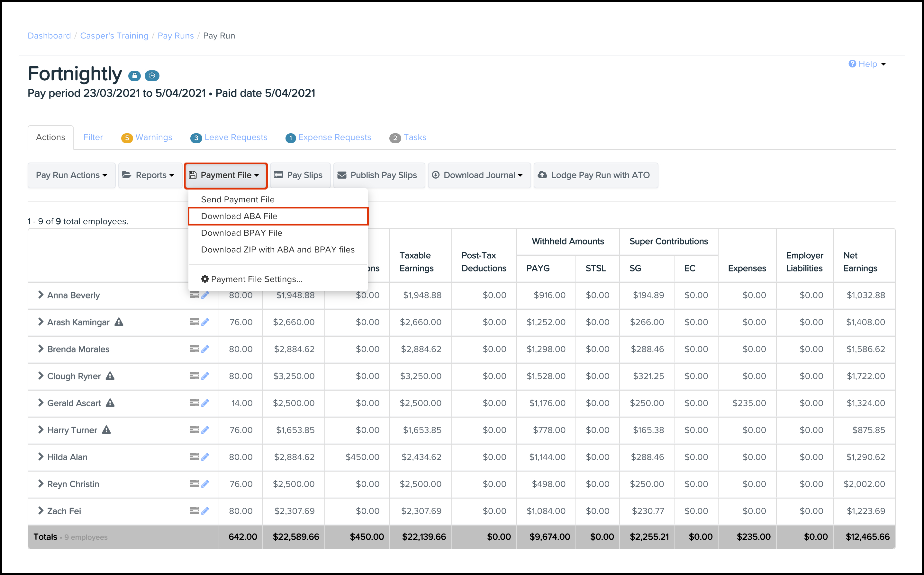Click the details list icon for Reyn Christin
Image resolution: width=924 pixels, height=575 pixels.
click(194, 483)
